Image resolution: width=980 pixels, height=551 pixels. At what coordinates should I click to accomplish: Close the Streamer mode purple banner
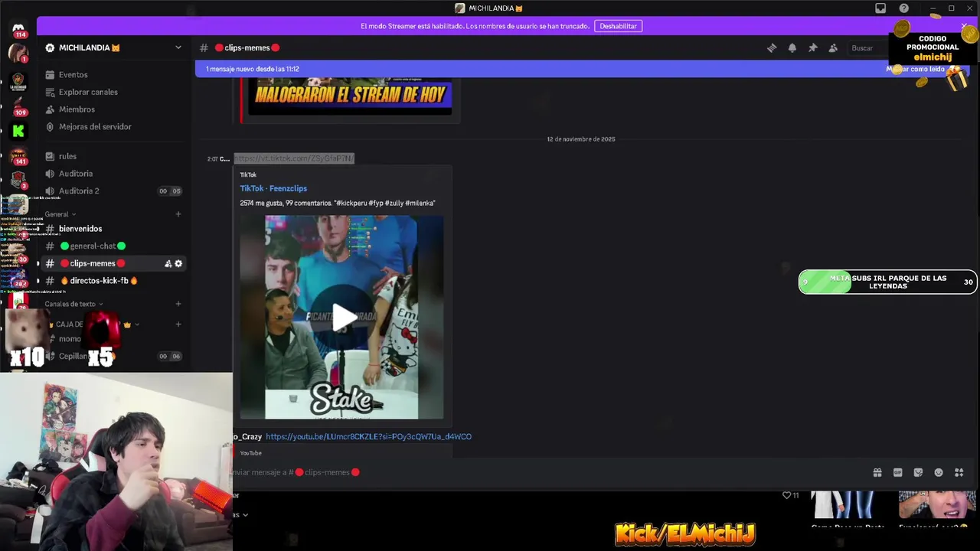[964, 26]
